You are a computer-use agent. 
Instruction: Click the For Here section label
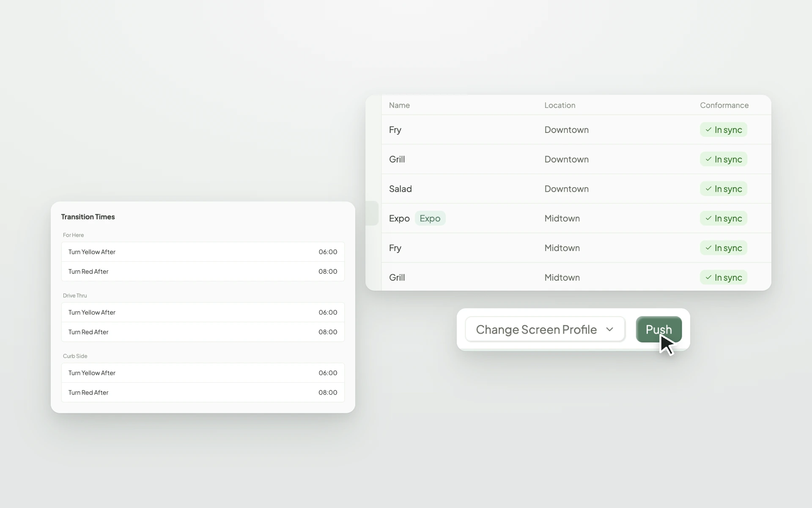(x=73, y=235)
